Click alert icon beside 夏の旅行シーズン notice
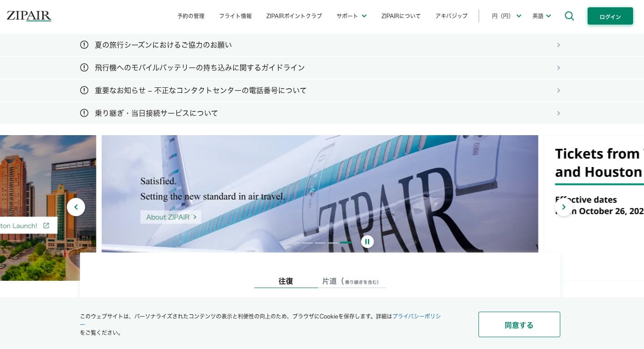Image resolution: width=644 pixels, height=349 pixels. (84, 45)
